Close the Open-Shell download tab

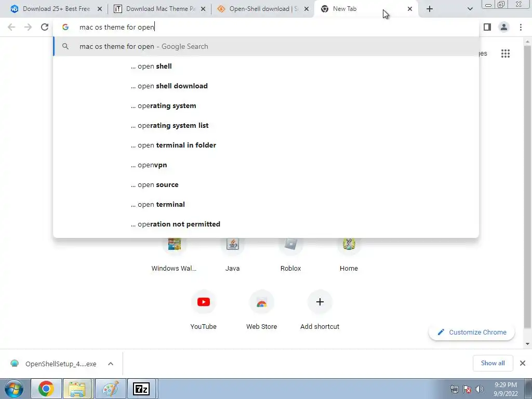click(x=307, y=9)
